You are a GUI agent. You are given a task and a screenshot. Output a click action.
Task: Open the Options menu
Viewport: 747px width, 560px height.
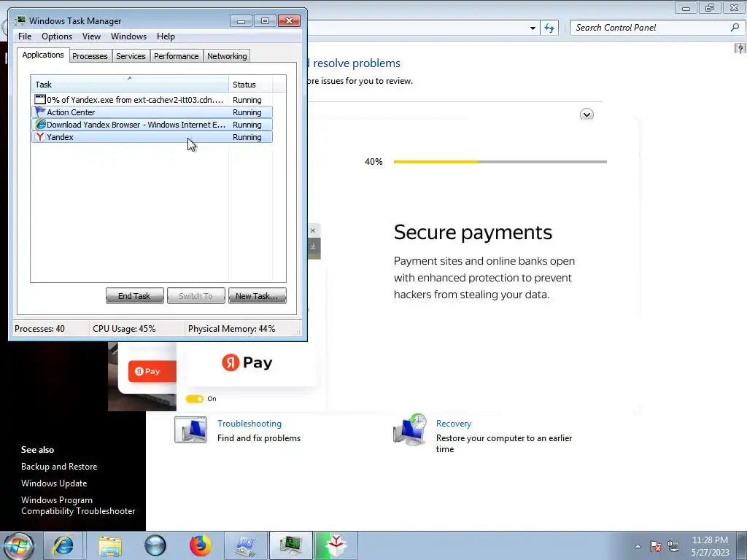[57, 36]
